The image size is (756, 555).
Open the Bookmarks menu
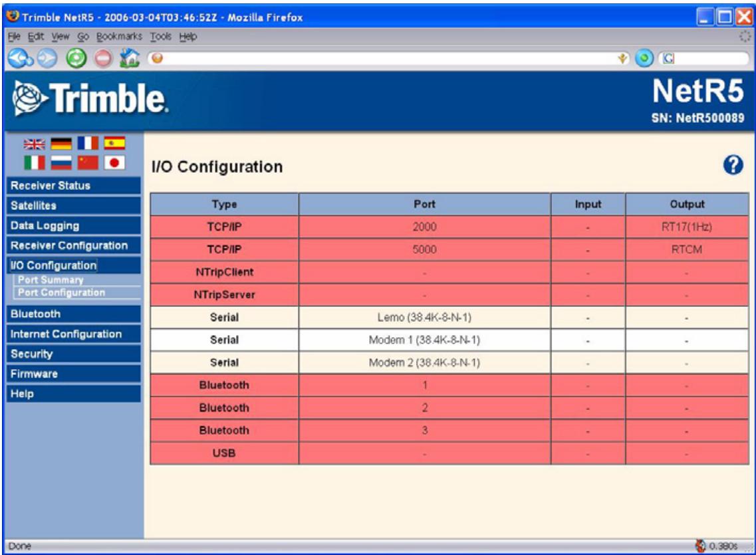pyautogui.click(x=119, y=37)
